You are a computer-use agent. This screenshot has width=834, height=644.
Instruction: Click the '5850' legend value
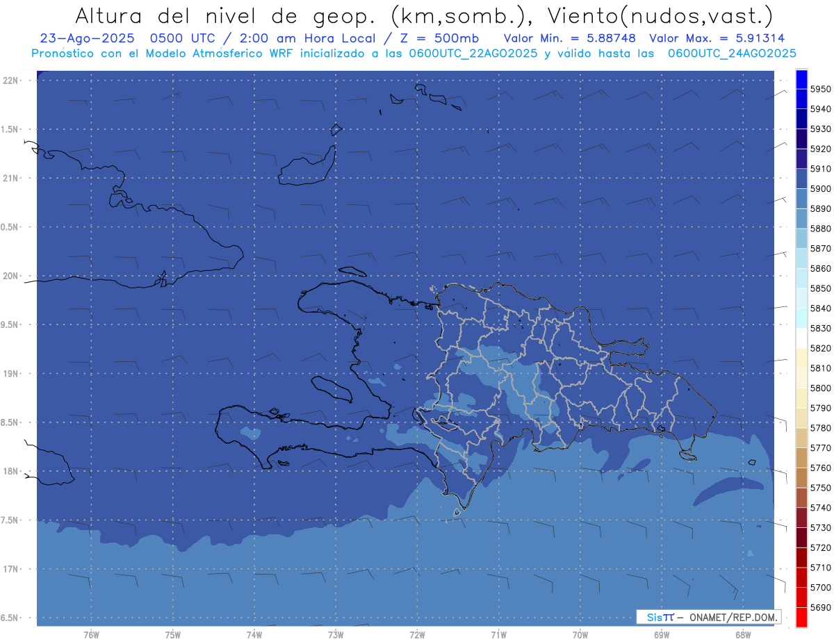pos(820,288)
